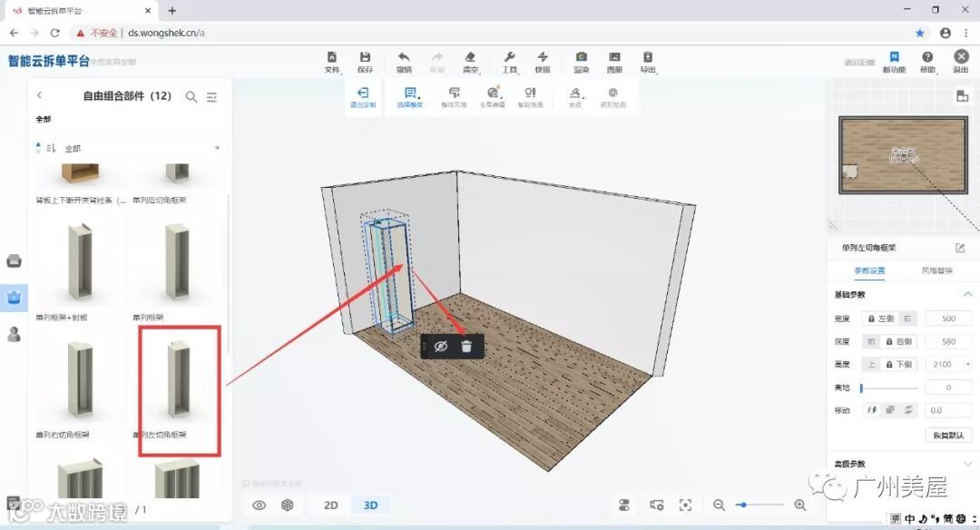Open the user profile sidebar icon
This screenshot has height=530, width=980.
pos(14,334)
